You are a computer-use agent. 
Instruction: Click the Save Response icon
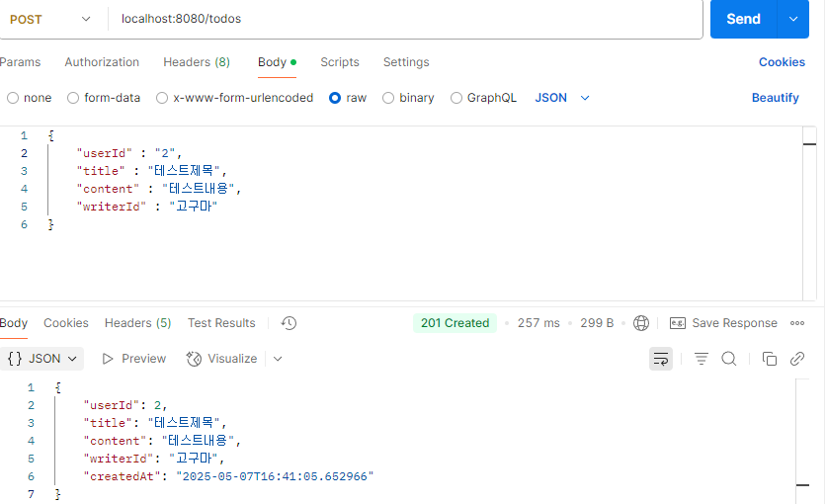(678, 323)
